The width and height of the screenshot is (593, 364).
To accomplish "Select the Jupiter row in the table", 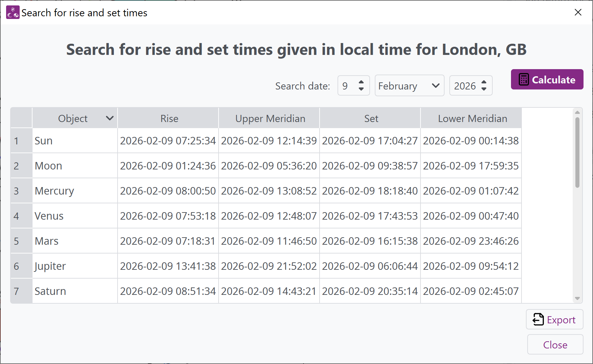I will click(50, 266).
